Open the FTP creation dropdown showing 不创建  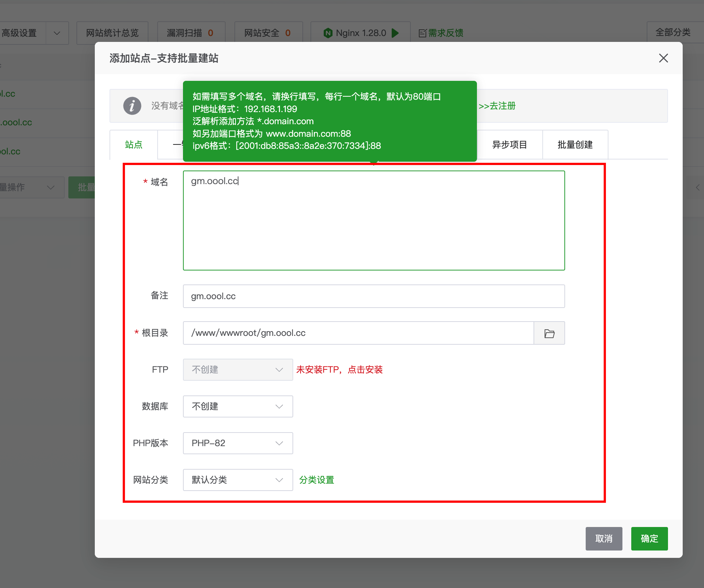(x=237, y=369)
